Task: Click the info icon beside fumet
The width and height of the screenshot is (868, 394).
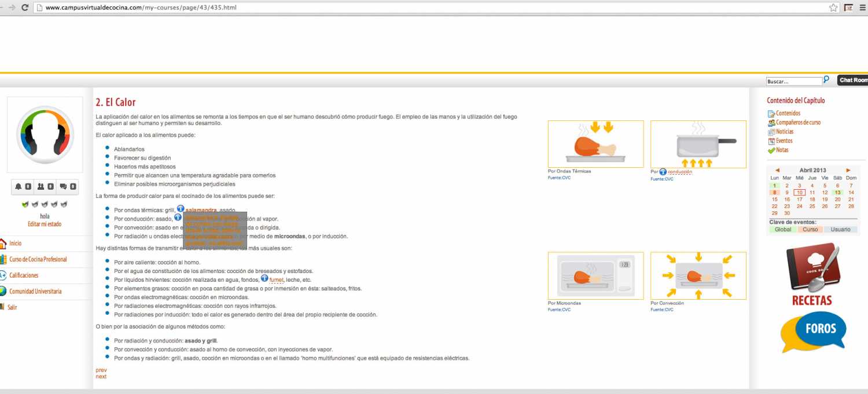Action: (x=264, y=279)
